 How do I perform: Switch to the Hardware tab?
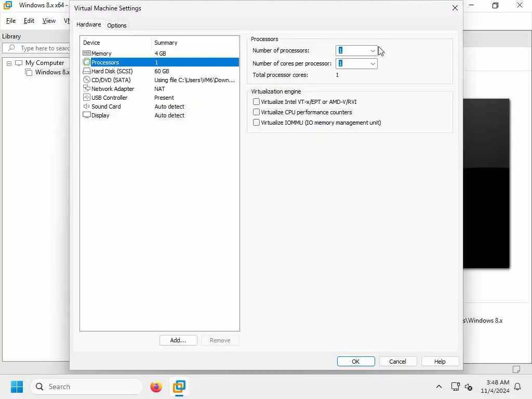(88, 24)
